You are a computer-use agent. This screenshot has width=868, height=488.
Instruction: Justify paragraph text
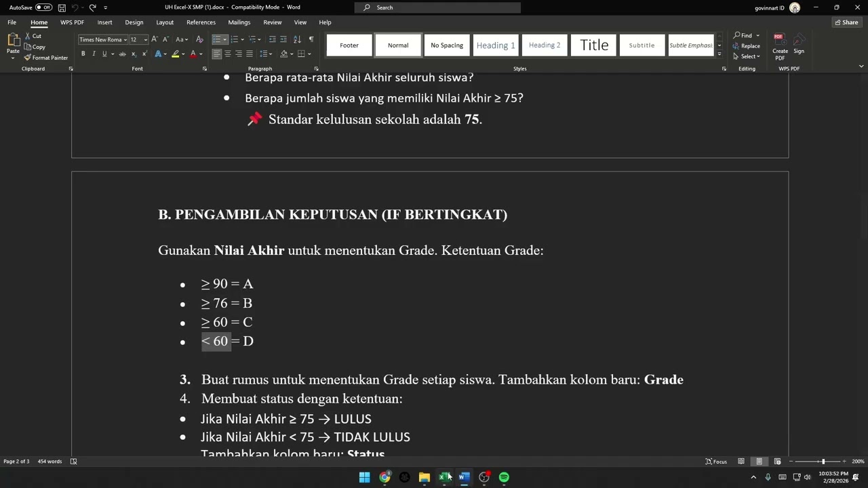pyautogui.click(x=250, y=54)
